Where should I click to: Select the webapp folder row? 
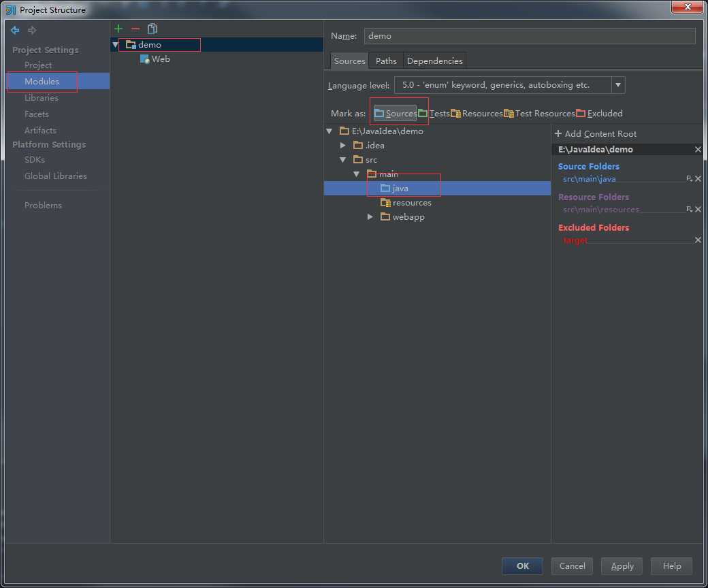[402, 217]
